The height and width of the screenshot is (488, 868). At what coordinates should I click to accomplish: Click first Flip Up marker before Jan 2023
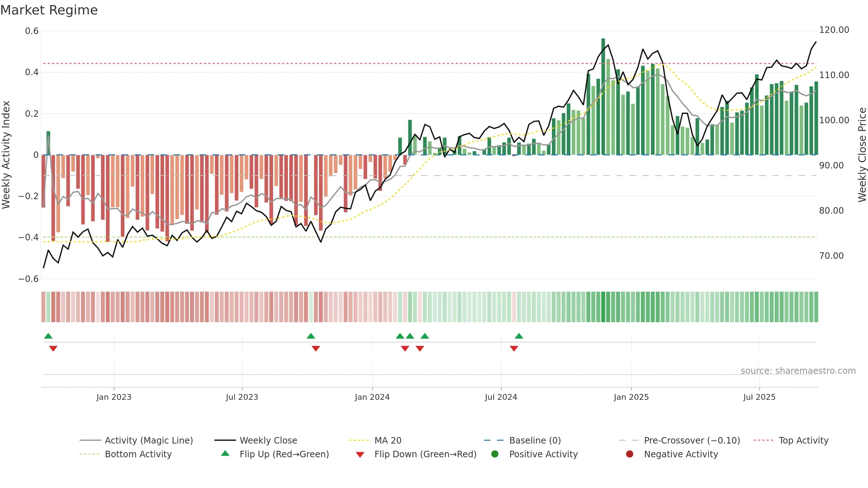tap(48, 336)
